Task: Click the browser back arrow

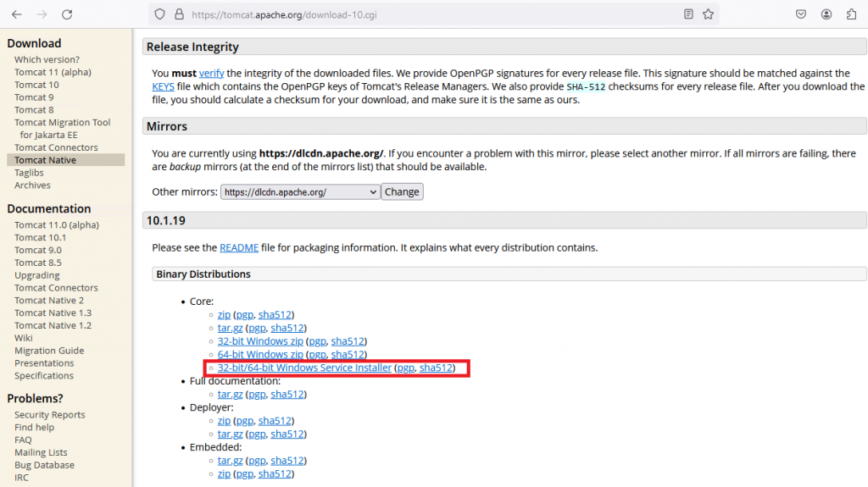Action: [x=17, y=14]
